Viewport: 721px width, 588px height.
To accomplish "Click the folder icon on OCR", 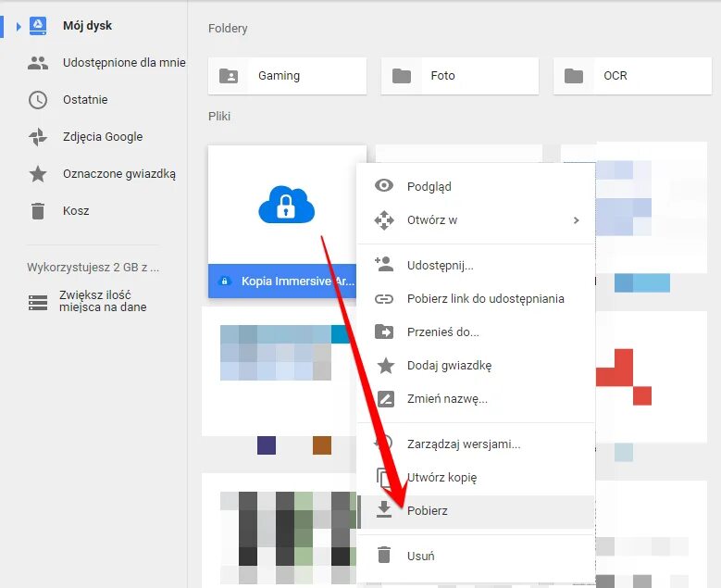I will 574,76.
